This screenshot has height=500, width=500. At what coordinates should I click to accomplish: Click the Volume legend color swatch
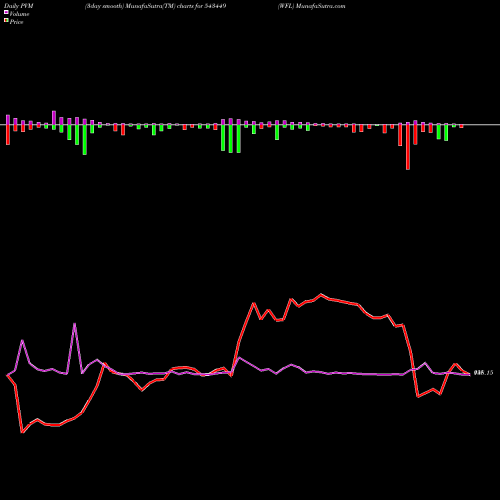(6, 13)
